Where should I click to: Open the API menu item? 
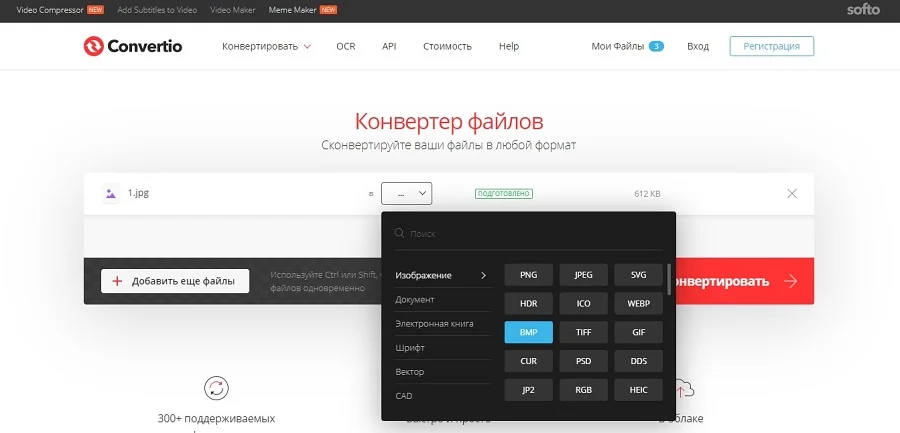(x=389, y=47)
